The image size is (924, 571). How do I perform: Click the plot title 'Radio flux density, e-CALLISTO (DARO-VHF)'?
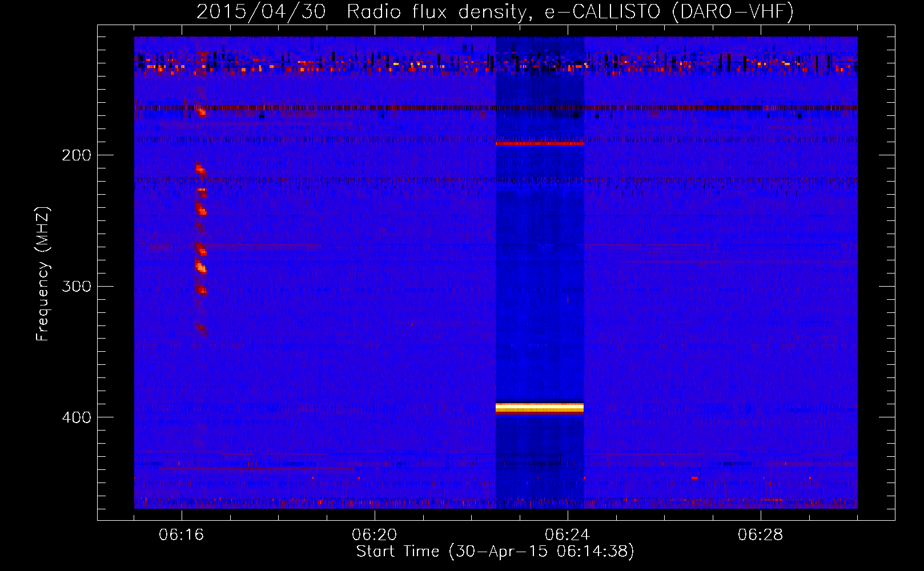570,11
